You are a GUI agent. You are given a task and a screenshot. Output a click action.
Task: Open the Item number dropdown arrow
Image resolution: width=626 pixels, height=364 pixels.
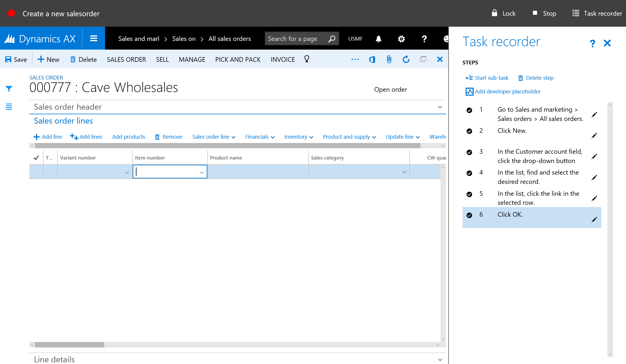[202, 172]
